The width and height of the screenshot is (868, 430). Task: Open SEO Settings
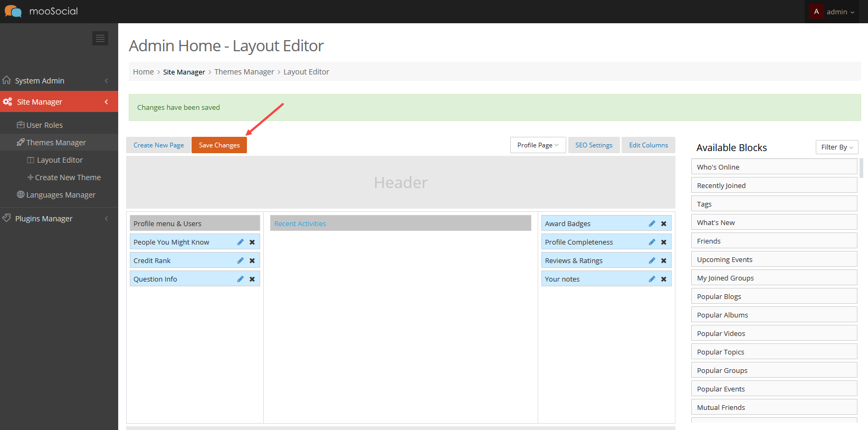(x=594, y=145)
